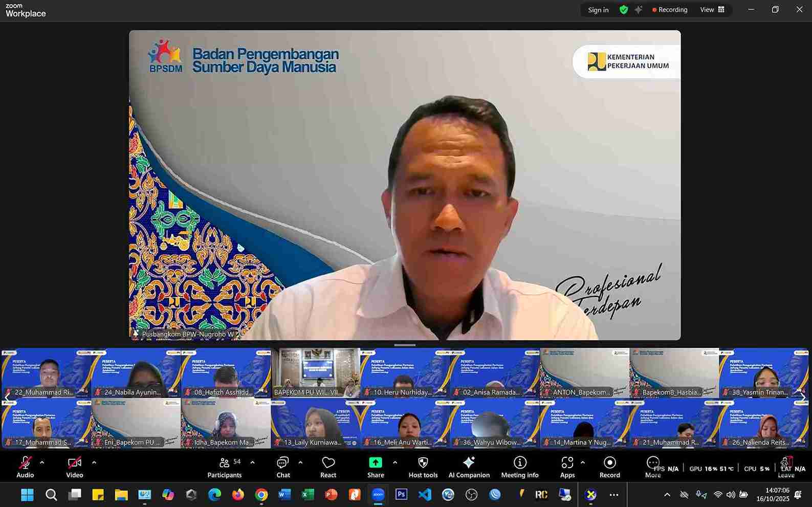The image size is (812, 507).
Task: Open the Chat panel
Action: (x=283, y=467)
